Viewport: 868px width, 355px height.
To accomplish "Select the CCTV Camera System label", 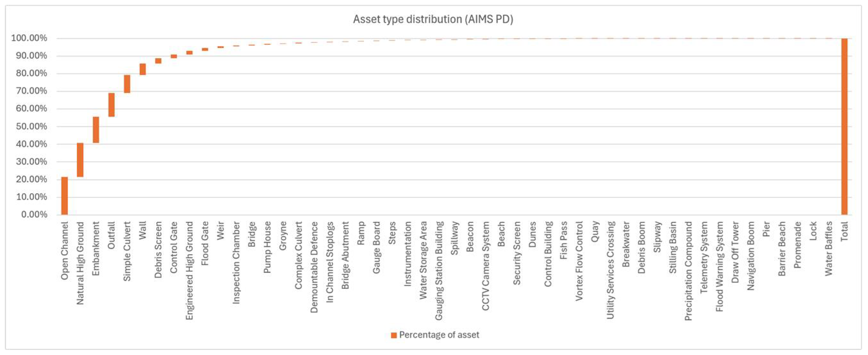I will pyautogui.click(x=486, y=266).
